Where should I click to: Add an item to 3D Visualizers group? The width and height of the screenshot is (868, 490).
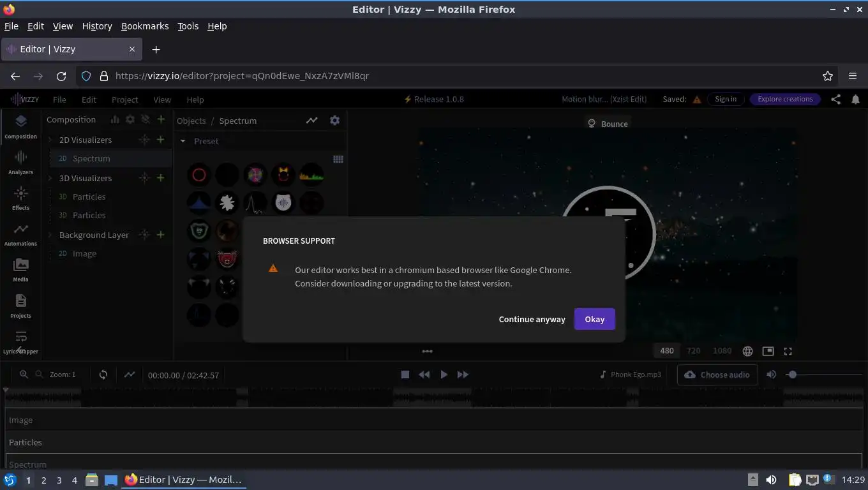pyautogui.click(x=160, y=178)
